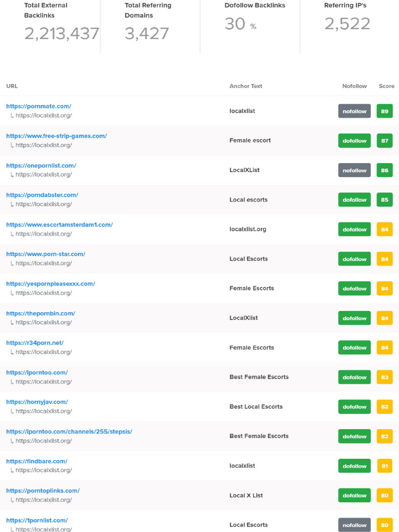
Task: Click the escortamsterdam1.com URL link
Action: click(x=59, y=225)
